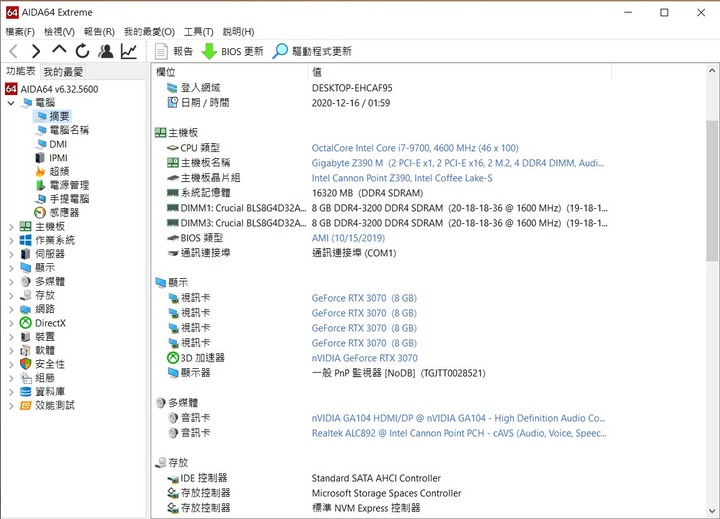The image size is (720, 519).
Task: Open the 工具(T) menu
Action: (x=198, y=32)
